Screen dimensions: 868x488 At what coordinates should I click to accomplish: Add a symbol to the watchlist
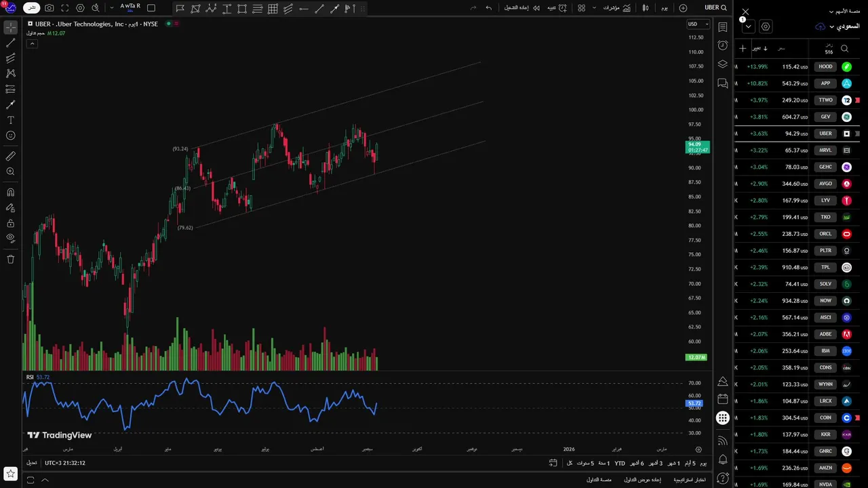click(743, 48)
